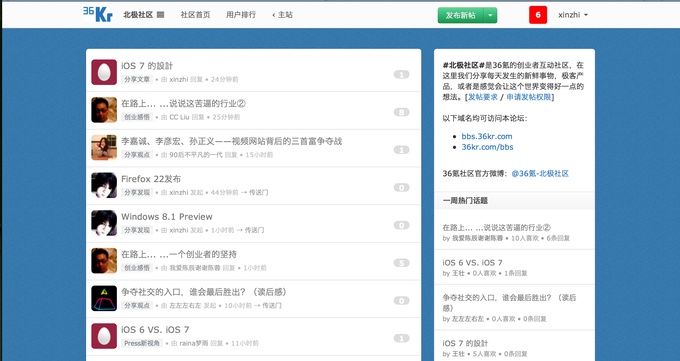Open the bbs.36kr.com link

tap(487, 136)
